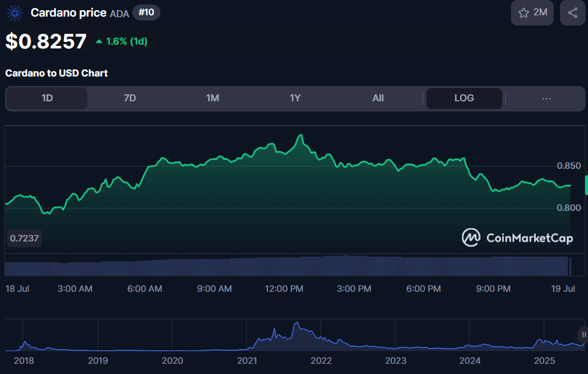
Task: Click the 0.800 price axis label
Action: [568, 208]
